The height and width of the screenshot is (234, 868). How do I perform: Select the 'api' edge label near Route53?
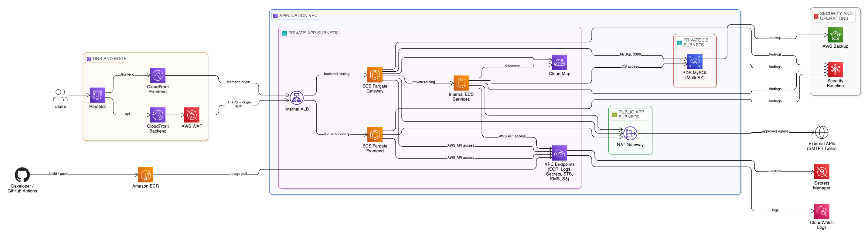point(128,114)
